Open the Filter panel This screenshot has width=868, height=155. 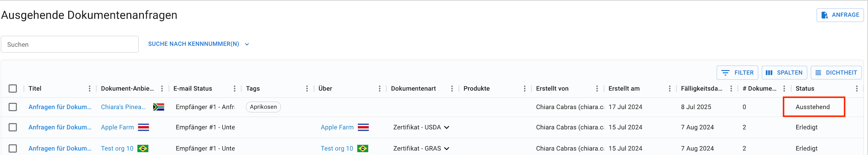(x=737, y=72)
